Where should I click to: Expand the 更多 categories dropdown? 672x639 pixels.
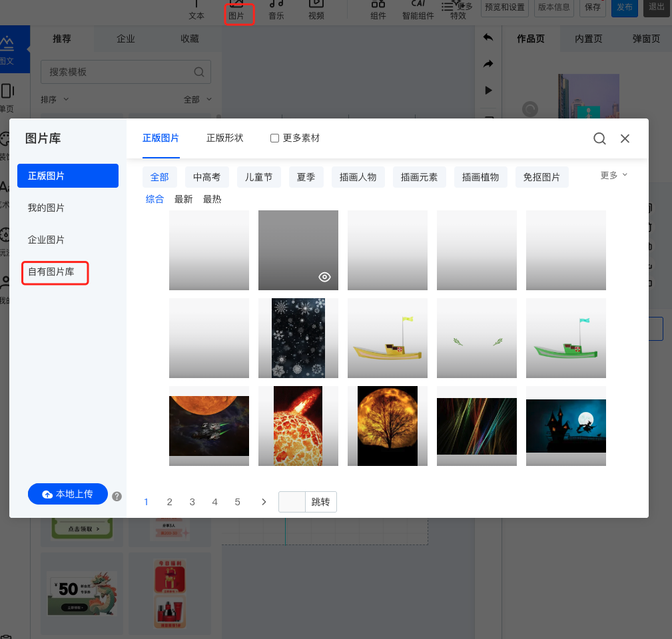(613, 175)
